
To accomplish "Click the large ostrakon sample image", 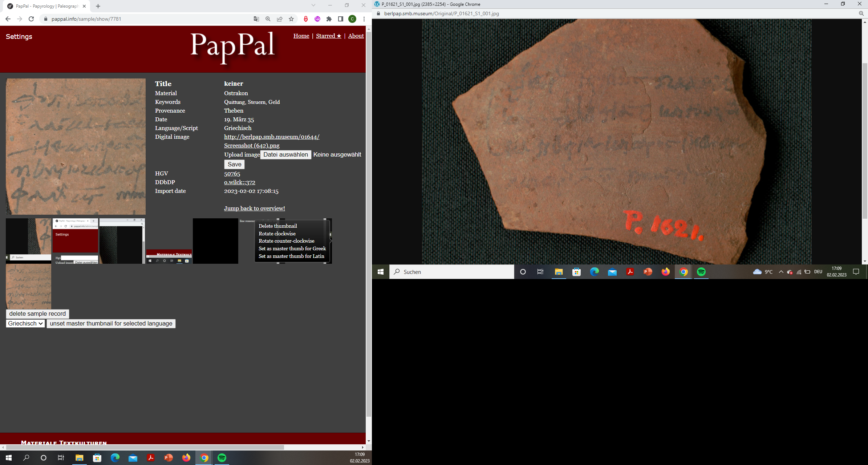I will point(76,146).
